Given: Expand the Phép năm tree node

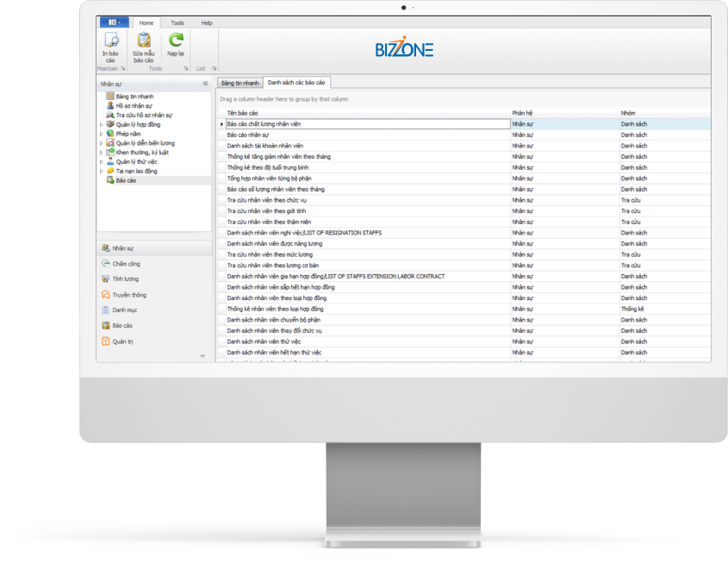Looking at the screenshot, I should pyautogui.click(x=101, y=134).
